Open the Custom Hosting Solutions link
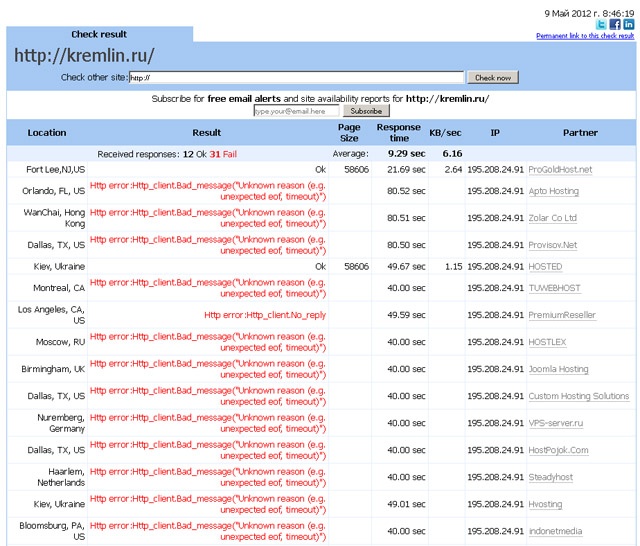Image resolution: width=640 pixels, height=546 pixels. [x=578, y=396]
